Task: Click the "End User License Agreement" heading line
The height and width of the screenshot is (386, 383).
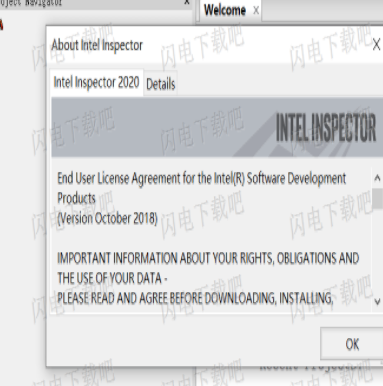Action: coord(202,179)
